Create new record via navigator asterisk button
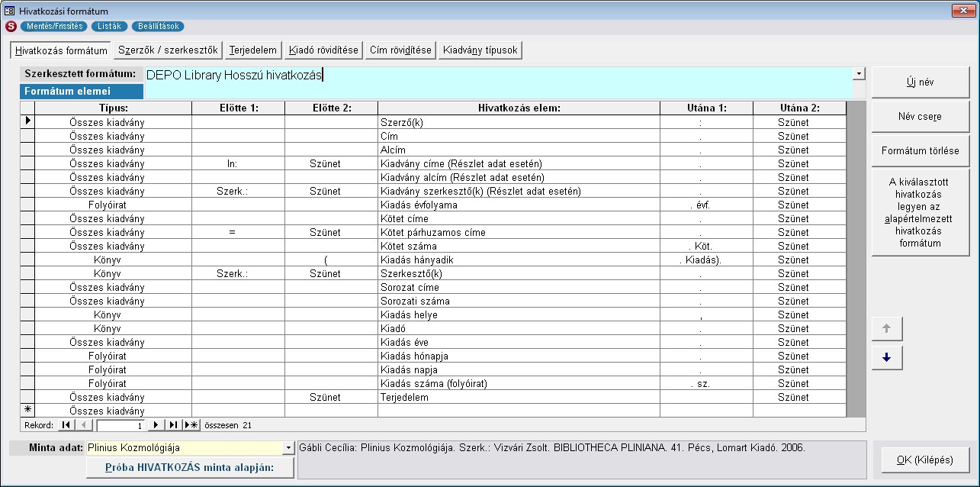 pyautogui.click(x=191, y=425)
